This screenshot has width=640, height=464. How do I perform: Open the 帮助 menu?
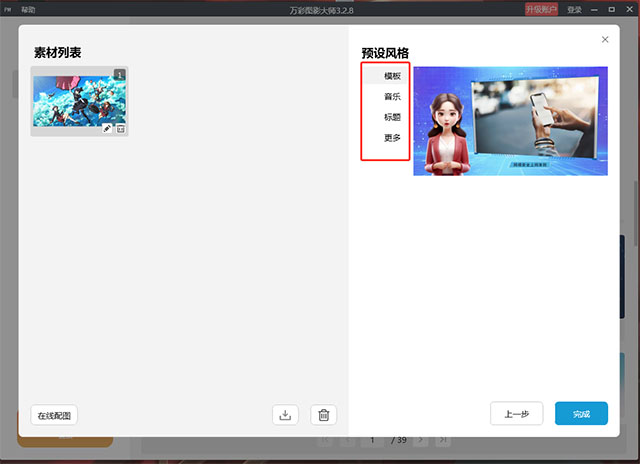pos(28,10)
